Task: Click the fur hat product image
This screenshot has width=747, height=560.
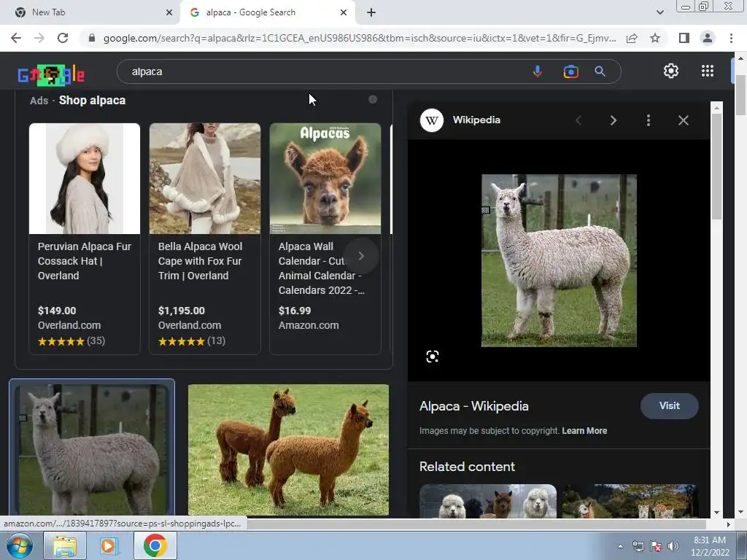Action: click(85, 179)
